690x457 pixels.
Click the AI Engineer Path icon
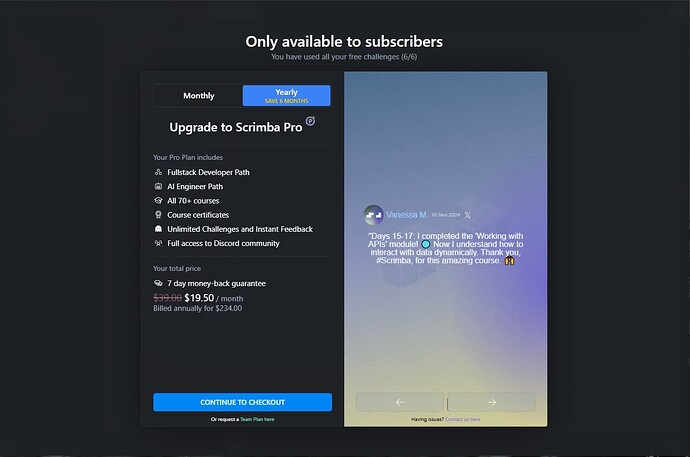coord(158,186)
